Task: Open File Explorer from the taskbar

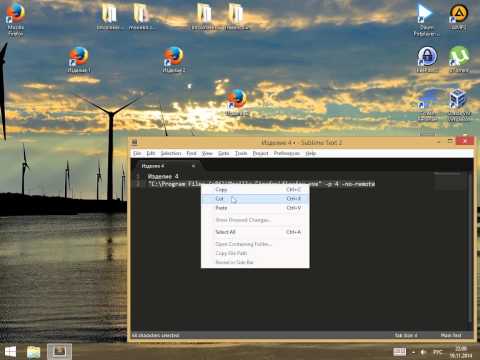Action: pyautogui.click(x=33, y=352)
